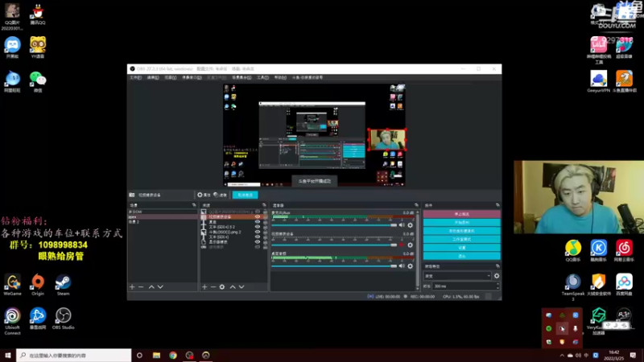Increase transition duration with up stepper
Viewport: 644px width, 362px height.
point(497,285)
